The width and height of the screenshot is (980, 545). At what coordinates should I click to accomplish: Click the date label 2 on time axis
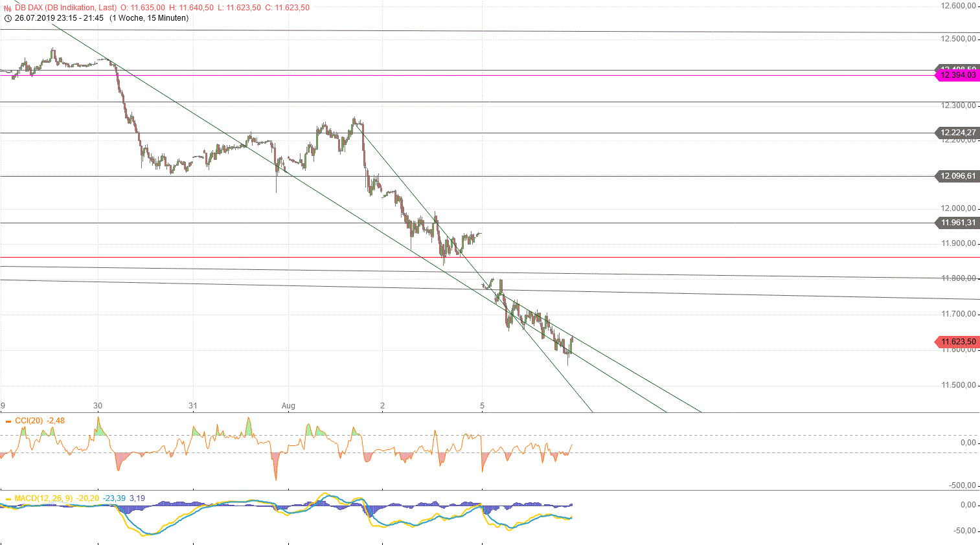point(383,406)
